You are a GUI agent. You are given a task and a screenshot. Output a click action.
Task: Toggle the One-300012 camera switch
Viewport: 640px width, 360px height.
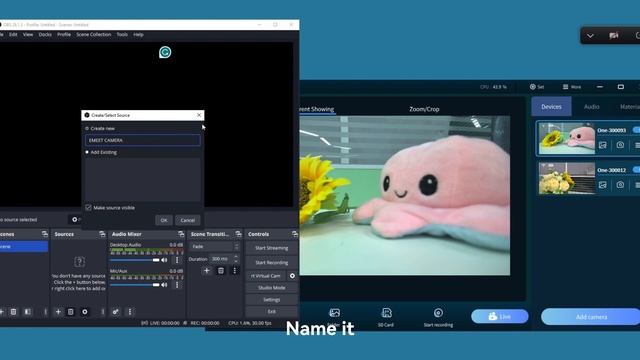(636, 169)
